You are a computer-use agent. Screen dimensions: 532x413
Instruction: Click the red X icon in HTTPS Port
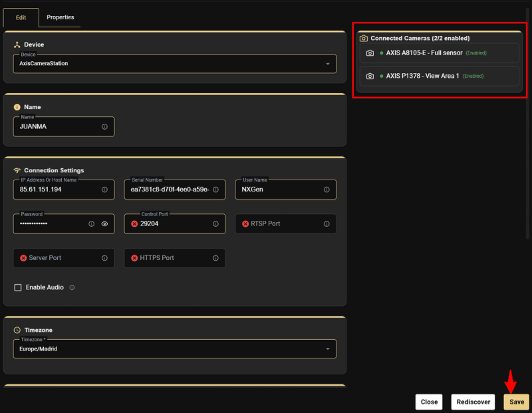click(134, 258)
